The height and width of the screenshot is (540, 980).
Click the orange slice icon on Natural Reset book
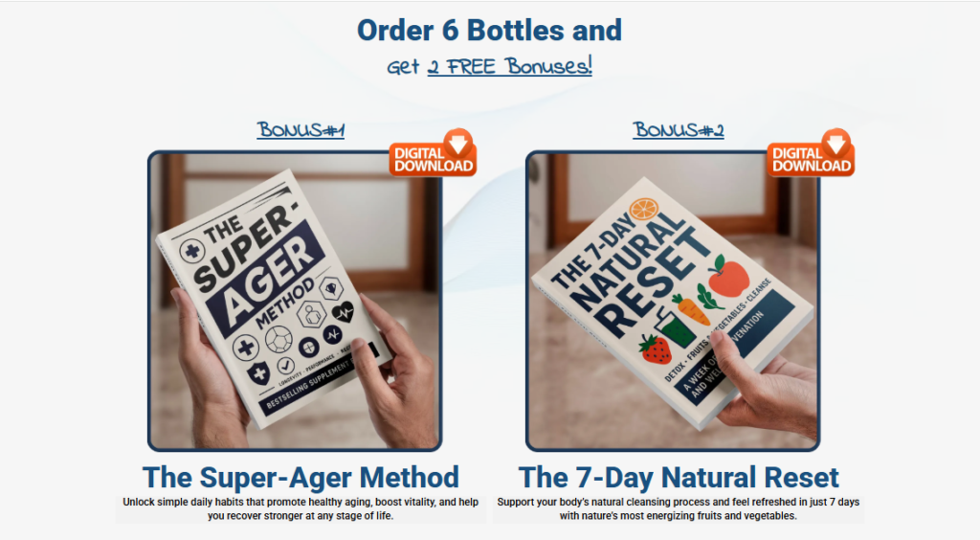click(x=644, y=209)
